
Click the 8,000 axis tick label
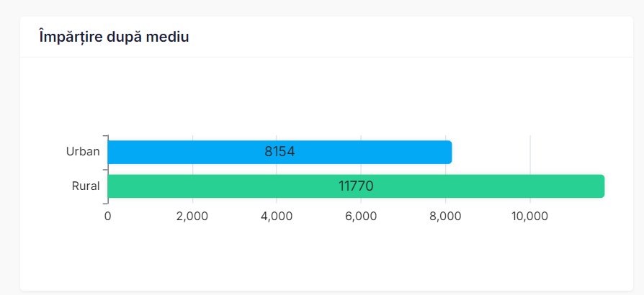(x=445, y=216)
